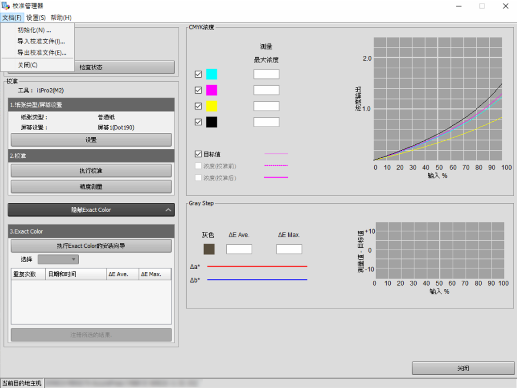The width and height of the screenshot is (517, 388).
Task: Click the 执行校准 button
Action: pyautogui.click(x=91, y=171)
